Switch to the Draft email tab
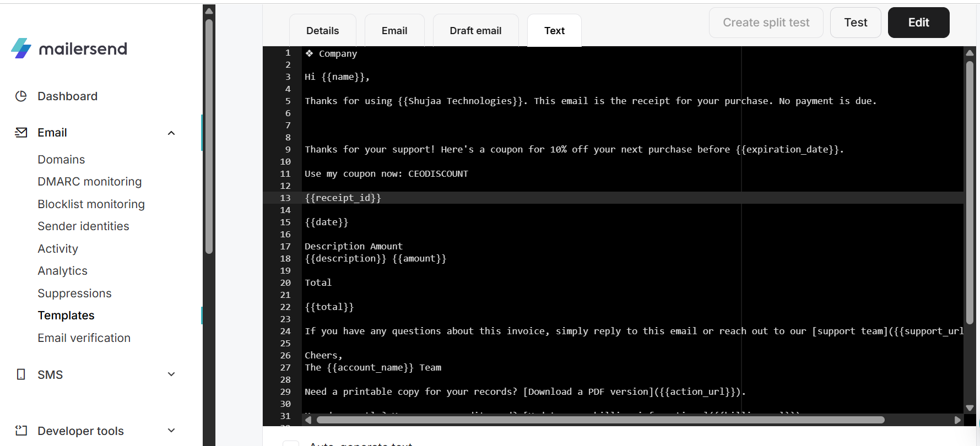The height and width of the screenshot is (446, 980). [x=475, y=31]
